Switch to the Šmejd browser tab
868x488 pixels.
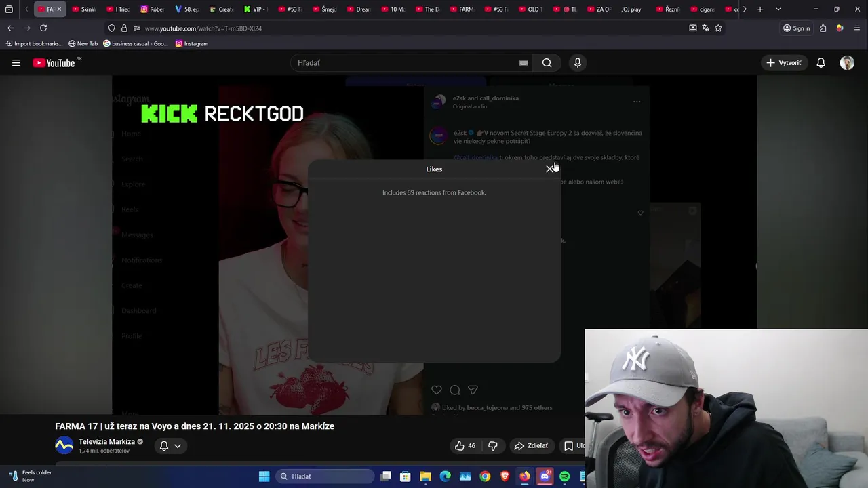(x=324, y=9)
